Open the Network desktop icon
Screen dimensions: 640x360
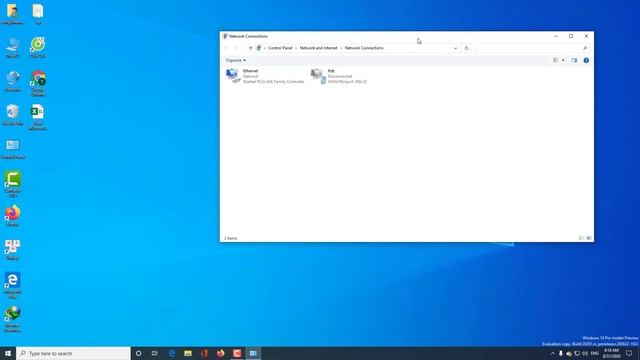click(x=13, y=81)
